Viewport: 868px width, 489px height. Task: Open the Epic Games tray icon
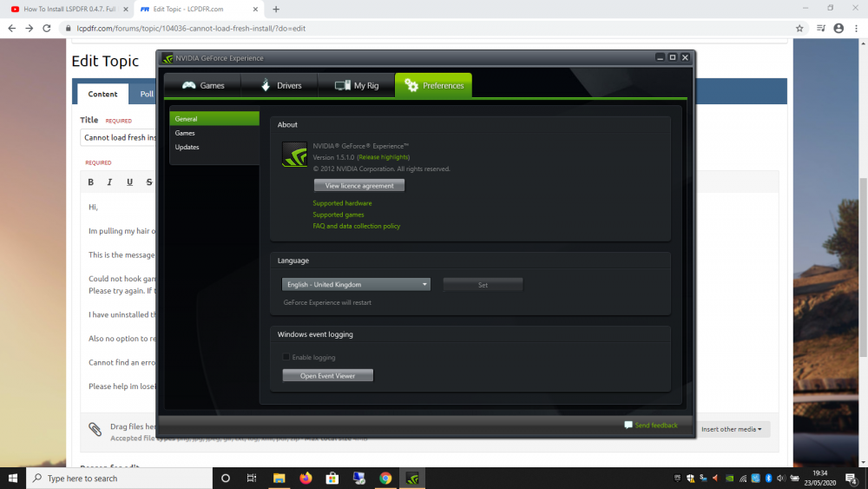coord(678,478)
